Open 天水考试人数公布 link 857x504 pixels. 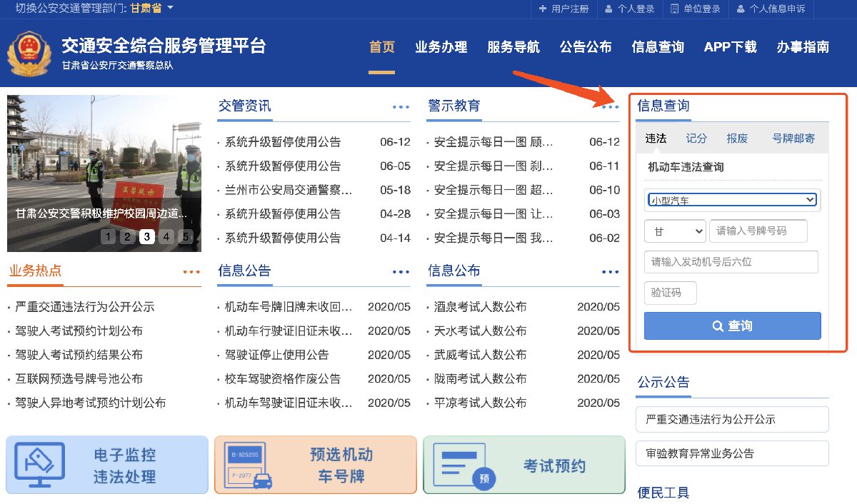(480, 331)
